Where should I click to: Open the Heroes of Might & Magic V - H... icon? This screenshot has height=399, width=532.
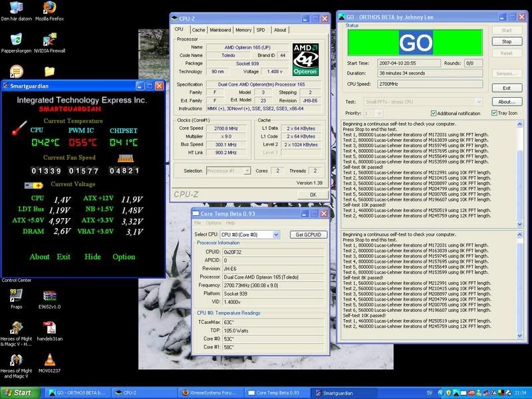(x=16, y=334)
